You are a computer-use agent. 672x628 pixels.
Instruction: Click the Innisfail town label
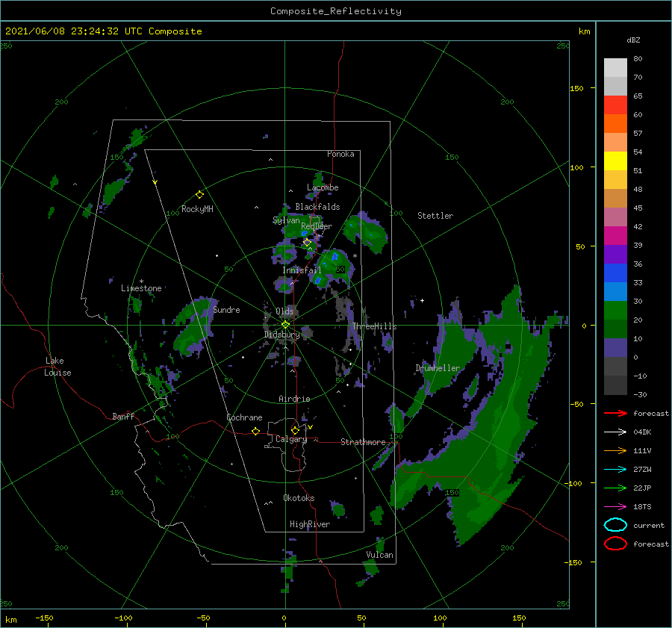tap(302, 270)
